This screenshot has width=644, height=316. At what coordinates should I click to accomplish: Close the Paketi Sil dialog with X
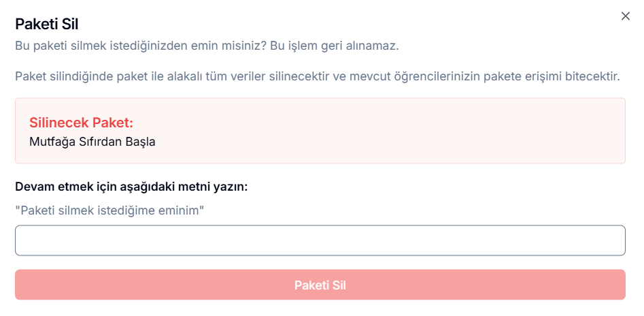pos(626,16)
